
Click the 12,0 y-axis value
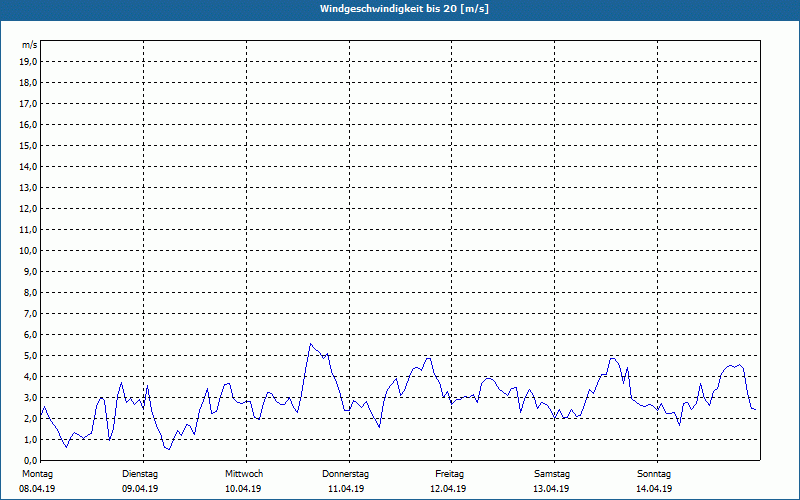click(28, 208)
